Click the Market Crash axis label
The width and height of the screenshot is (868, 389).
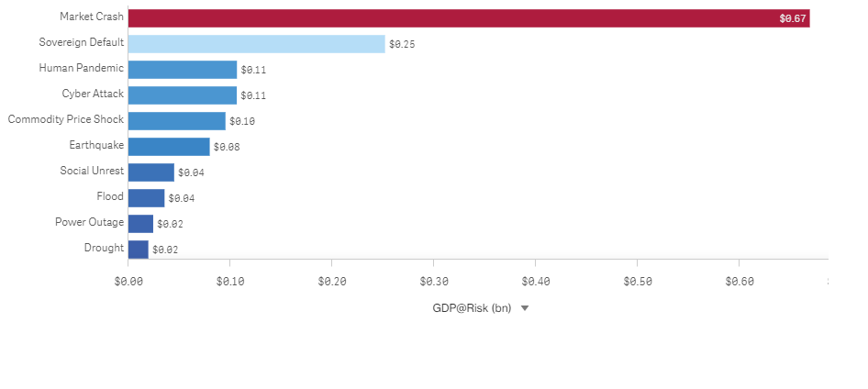pos(92,17)
